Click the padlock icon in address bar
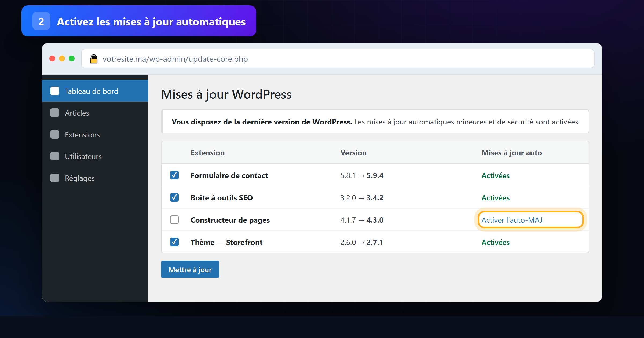 (94, 59)
